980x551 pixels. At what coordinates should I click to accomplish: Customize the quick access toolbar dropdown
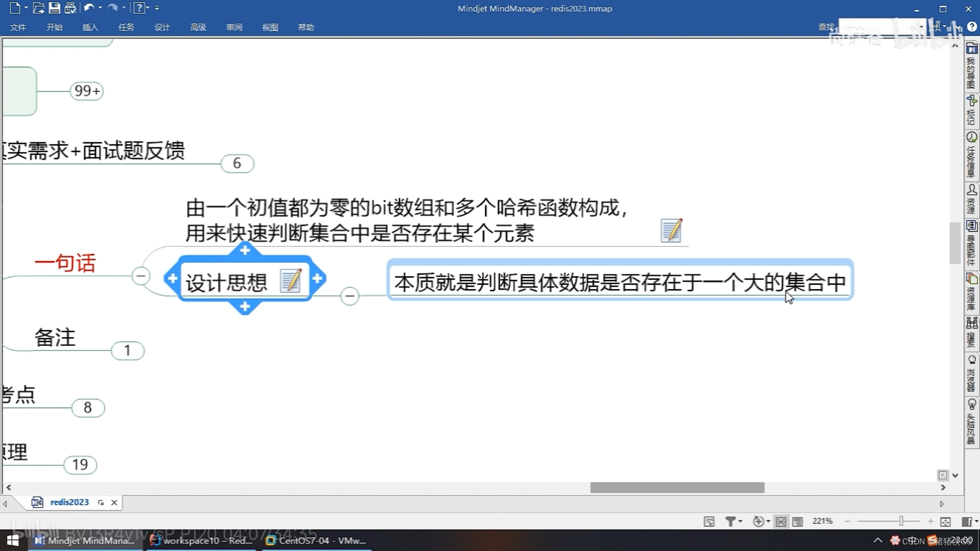coord(157,8)
